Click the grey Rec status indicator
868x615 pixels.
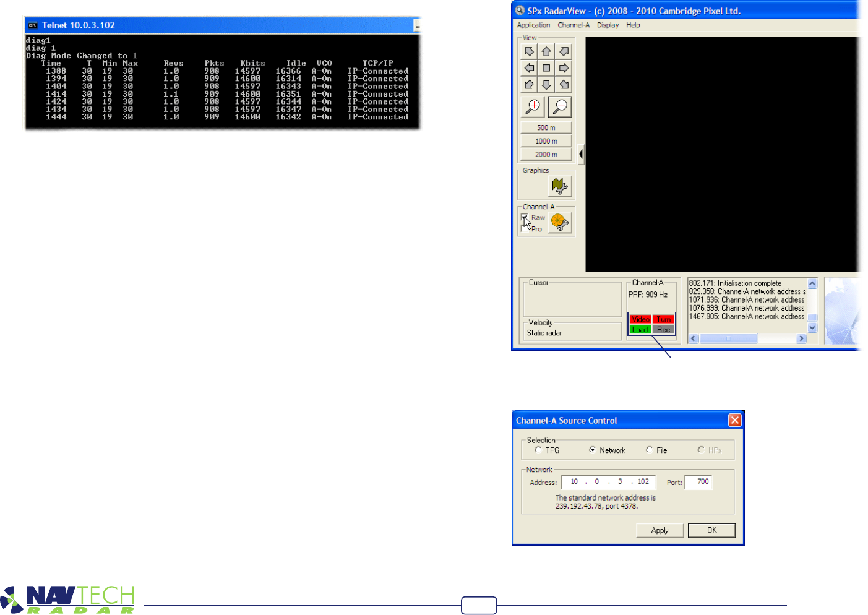tap(663, 330)
